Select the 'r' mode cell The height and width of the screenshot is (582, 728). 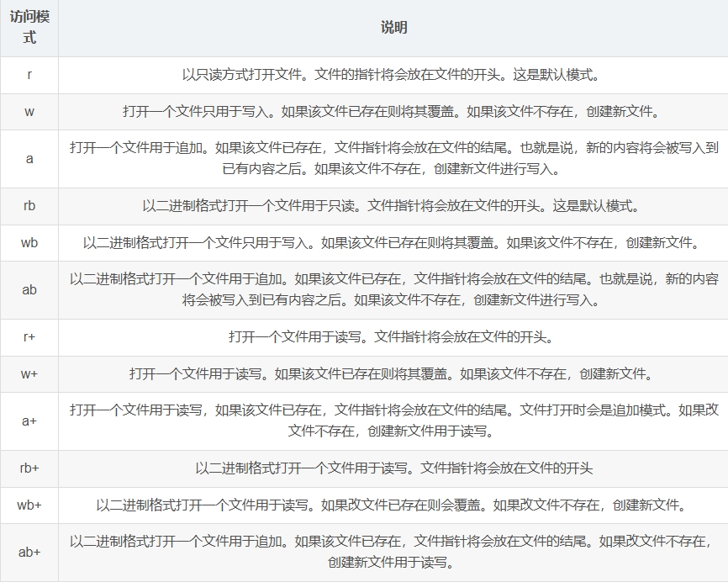[x=29, y=75]
